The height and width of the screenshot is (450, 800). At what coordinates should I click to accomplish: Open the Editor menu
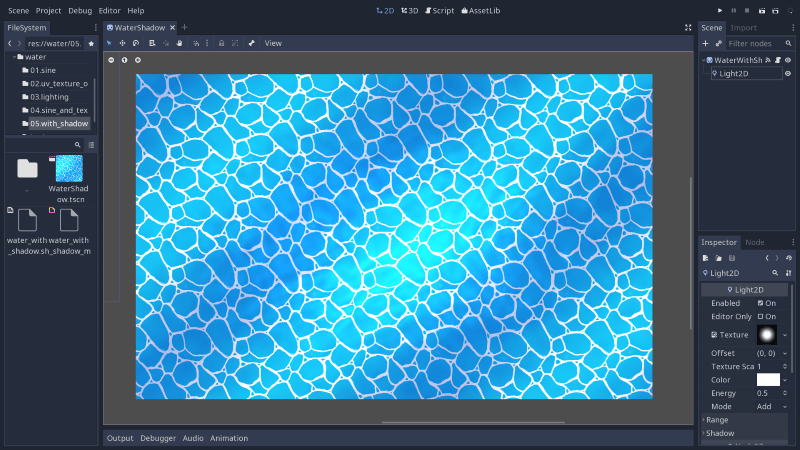[110, 11]
